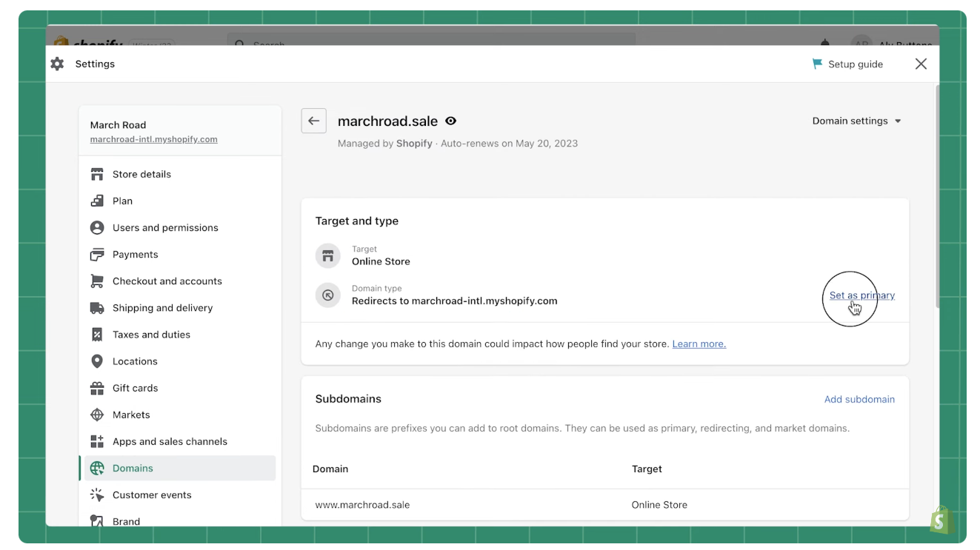Click the Add subdomain link
The height and width of the screenshot is (550, 980).
(x=859, y=399)
